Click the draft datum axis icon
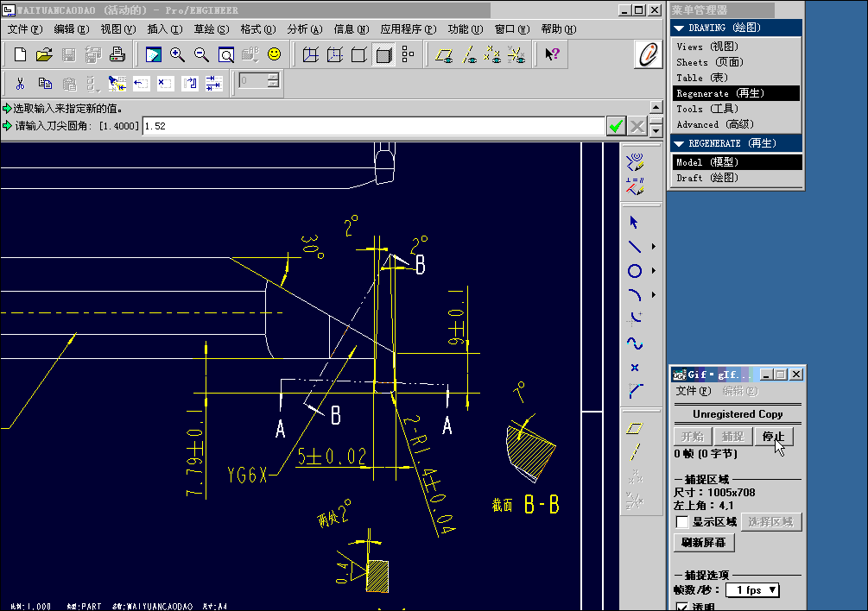868x611 pixels. [635, 452]
